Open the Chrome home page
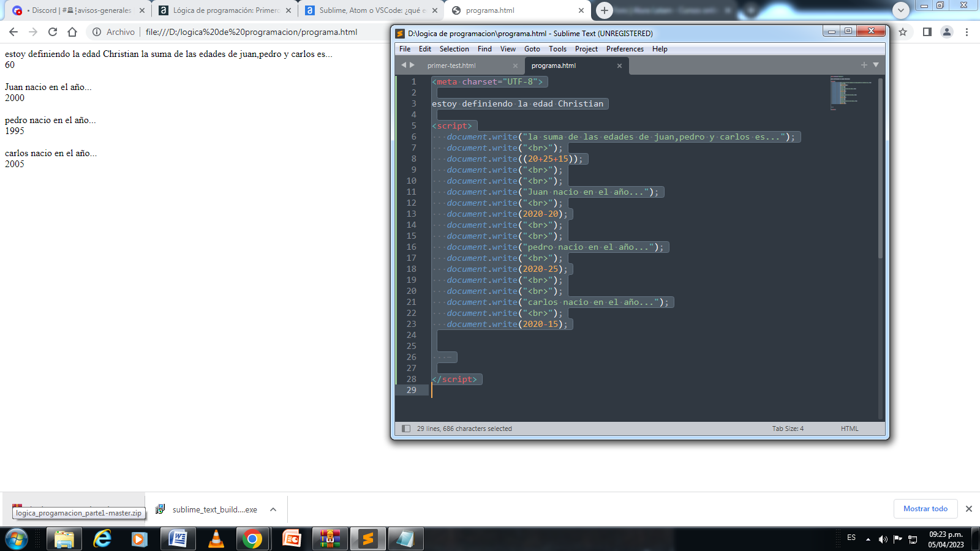This screenshot has width=980, height=551. pos(72,32)
